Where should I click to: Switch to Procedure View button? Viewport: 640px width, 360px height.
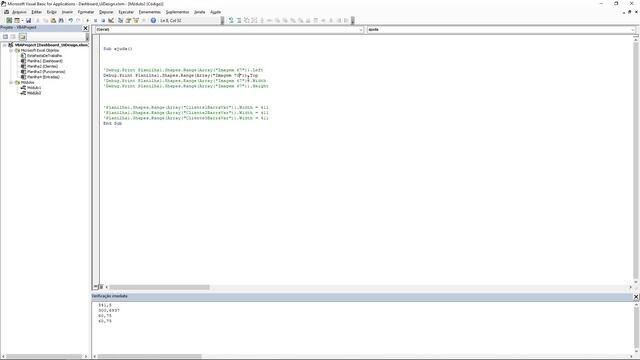pos(96,287)
